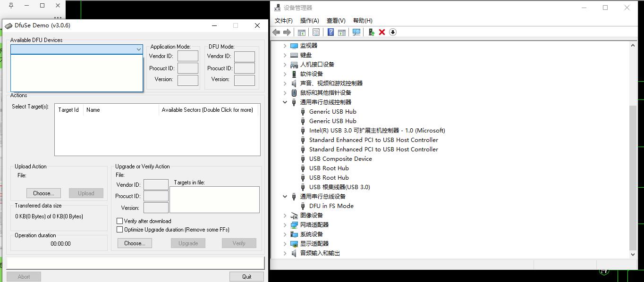Click Choose button in Upload Action

tap(43, 193)
